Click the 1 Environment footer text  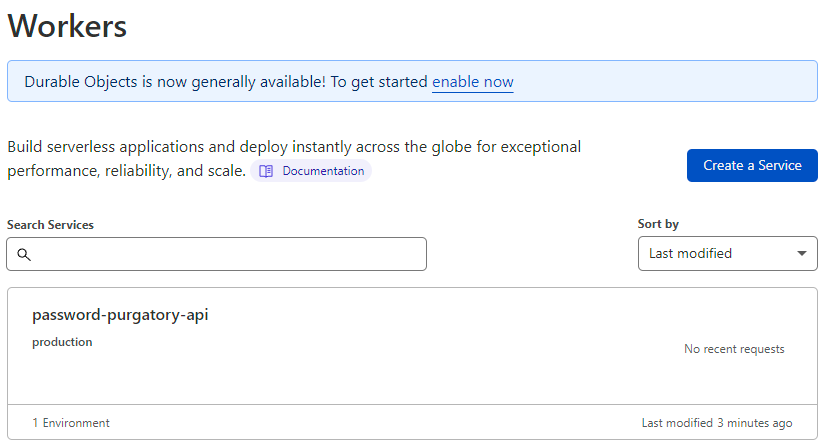(71, 422)
